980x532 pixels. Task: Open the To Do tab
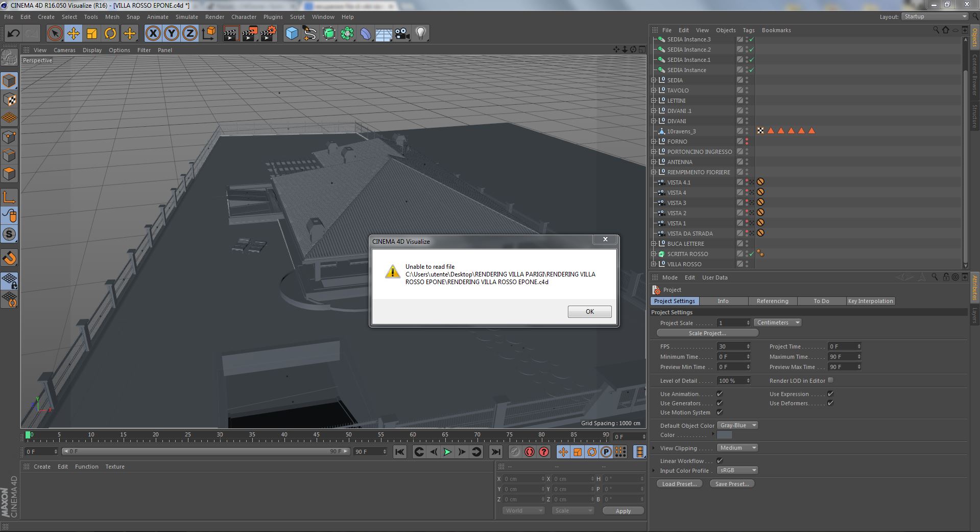821,301
